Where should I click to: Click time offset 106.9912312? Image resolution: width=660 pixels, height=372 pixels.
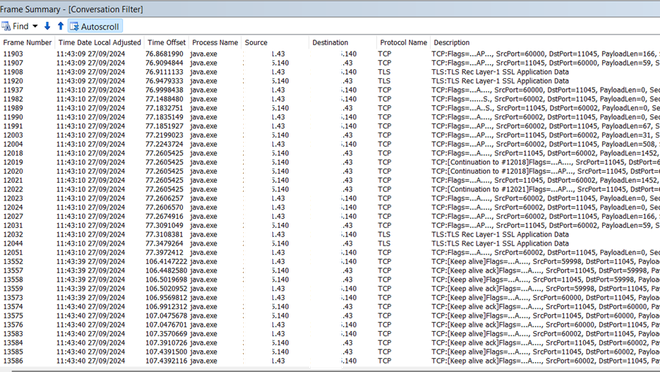pyautogui.click(x=167, y=307)
